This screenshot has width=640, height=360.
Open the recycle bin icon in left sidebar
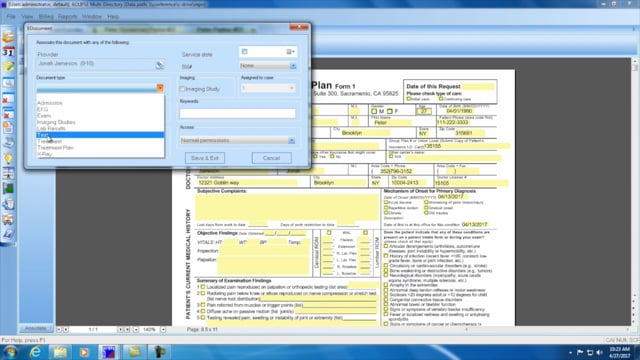click(x=8, y=204)
